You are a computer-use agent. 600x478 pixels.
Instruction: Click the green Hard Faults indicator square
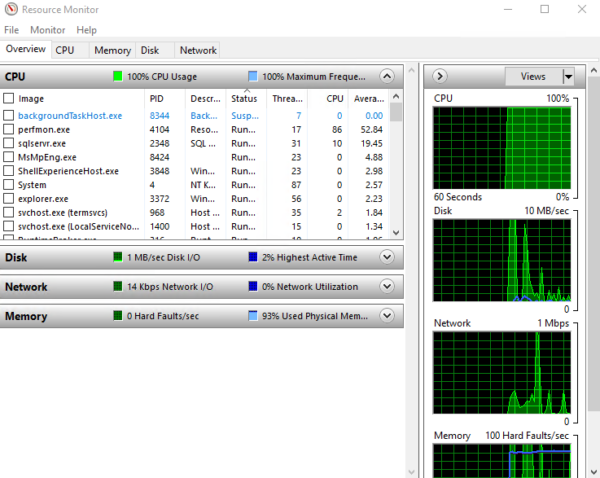click(x=117, y=316)
